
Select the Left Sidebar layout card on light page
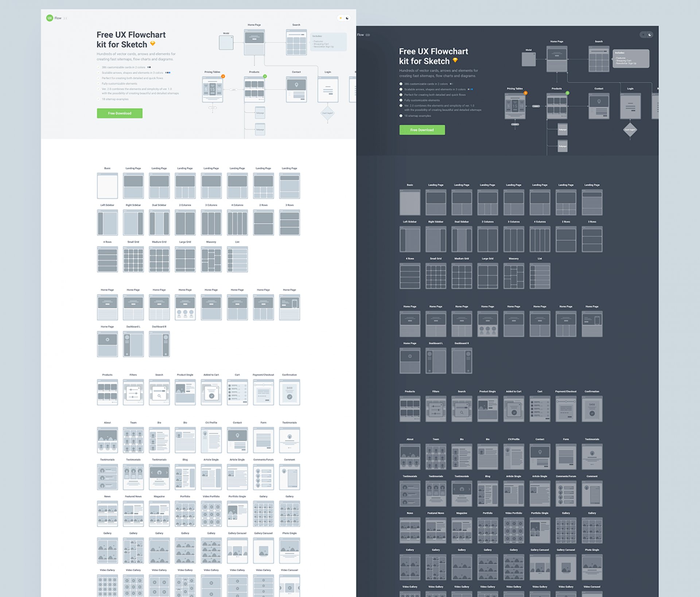coord(108,222)
